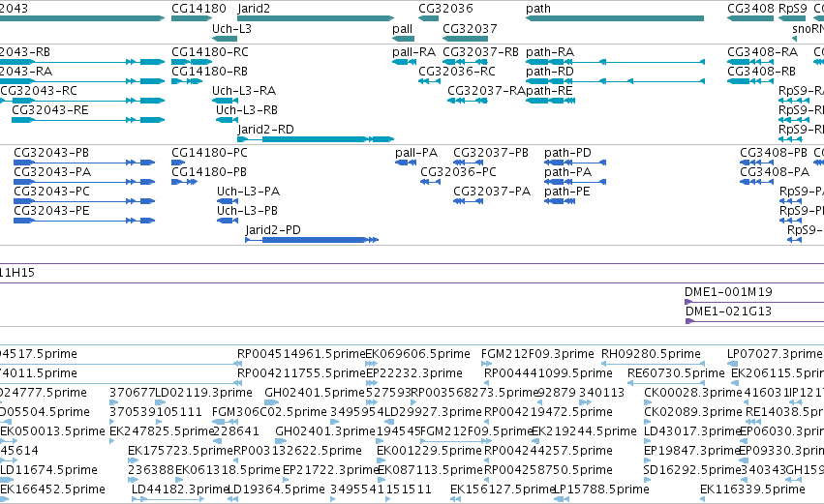Viewport: 824px width, 504px height.
Task: Click the path-PD protein label
Action: coord(567,153)
